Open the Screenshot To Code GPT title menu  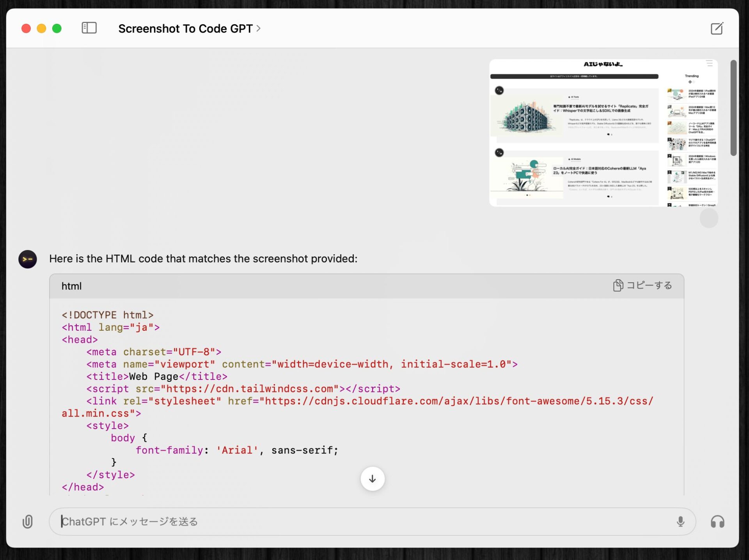185,28
